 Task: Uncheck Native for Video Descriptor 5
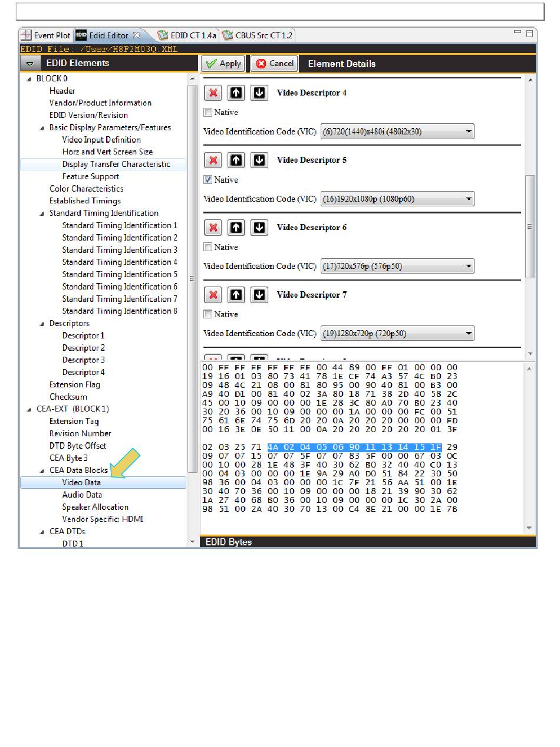click(x=207, y=180)
